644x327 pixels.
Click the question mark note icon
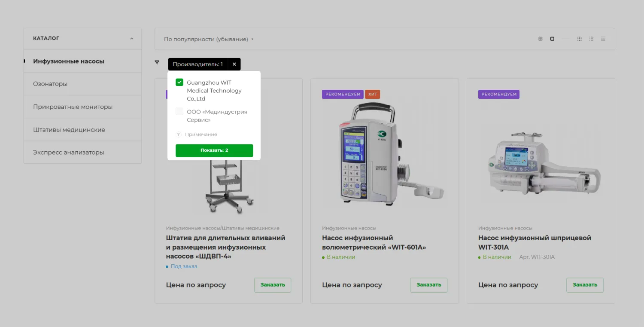(179, 134)
